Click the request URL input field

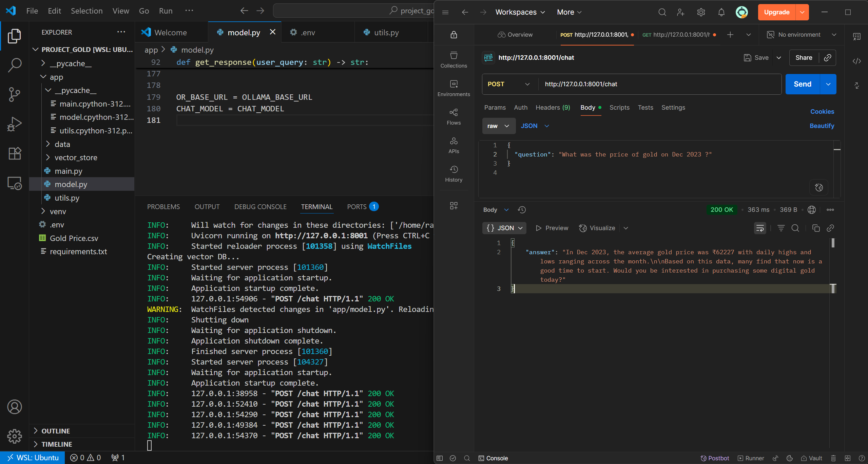click(x=660, y=84)
